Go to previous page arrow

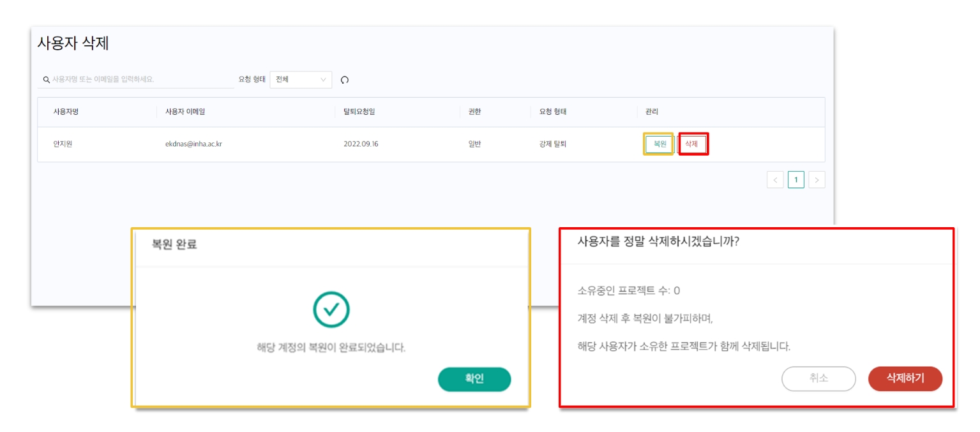click(775, 180)
